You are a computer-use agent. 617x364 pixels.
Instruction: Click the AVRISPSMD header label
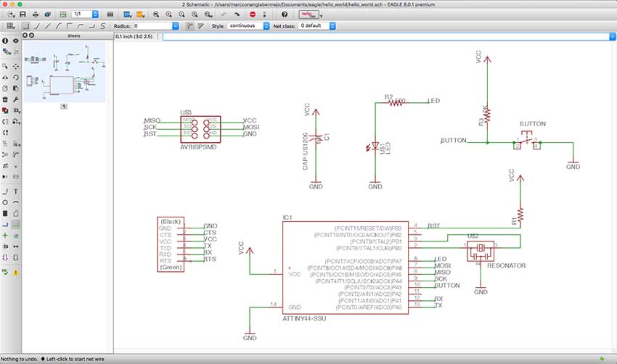click(x=198, y=147)
